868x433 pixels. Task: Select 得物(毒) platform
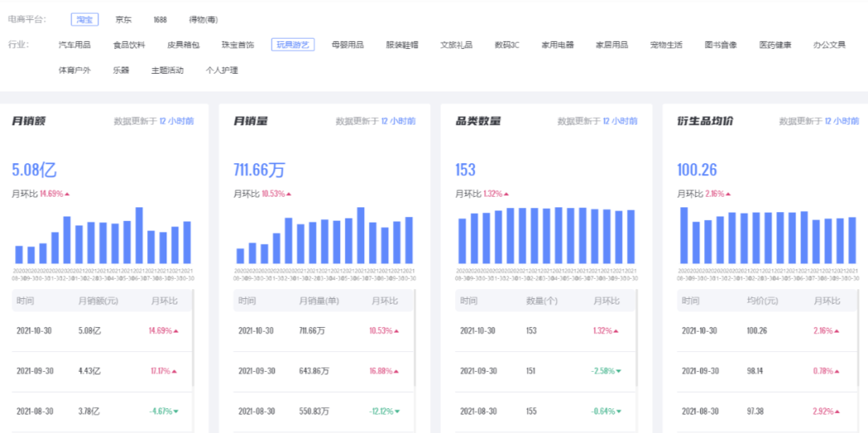(203, 20)
